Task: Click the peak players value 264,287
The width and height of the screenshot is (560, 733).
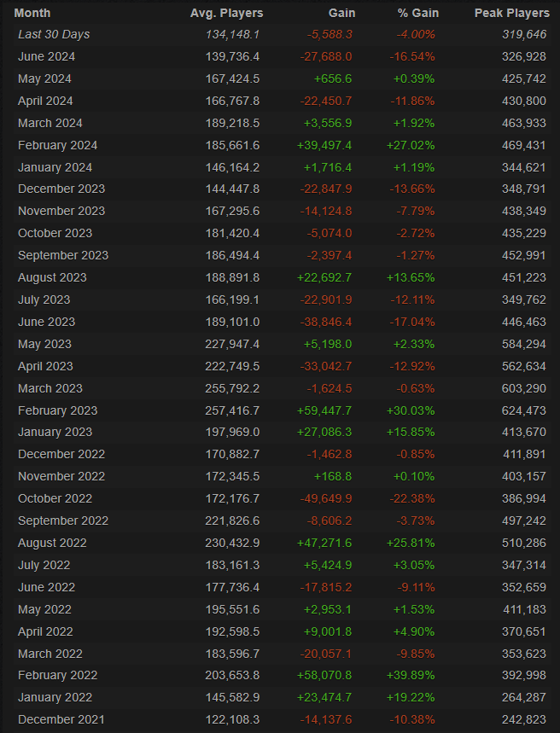Action: coord(524,697)
